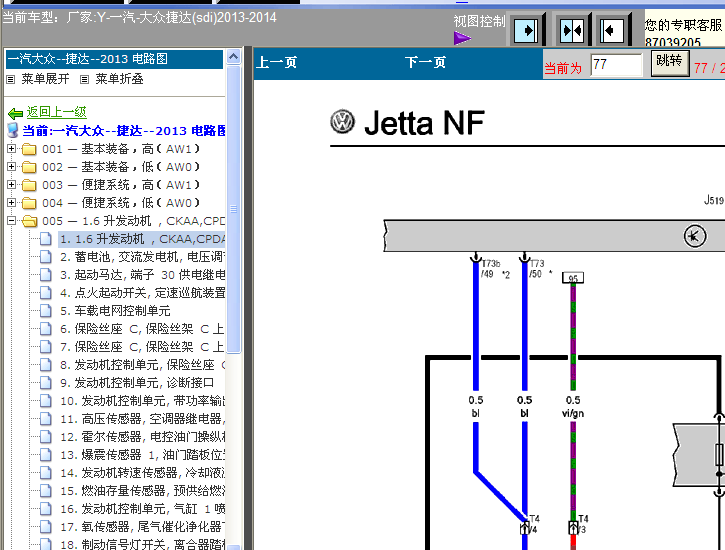Viewport: 725px width, 550px height.
Task: Open 16. 发动机控制单元, 气缸 1 page
Action: (142, 509)
